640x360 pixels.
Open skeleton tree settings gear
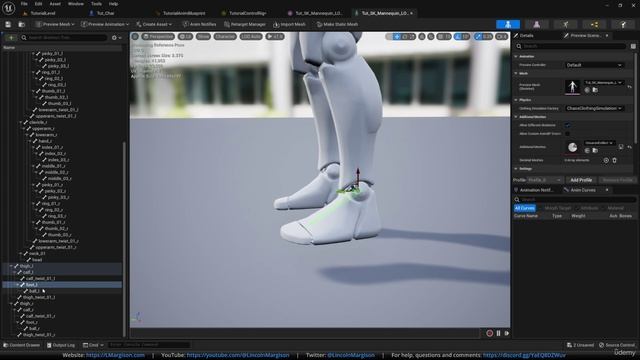[x=116, y=38]
